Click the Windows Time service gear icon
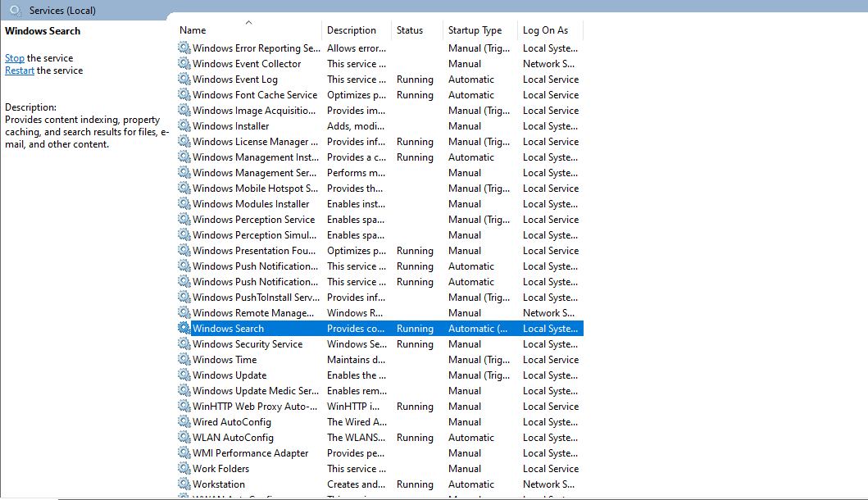 pos(184,359)
